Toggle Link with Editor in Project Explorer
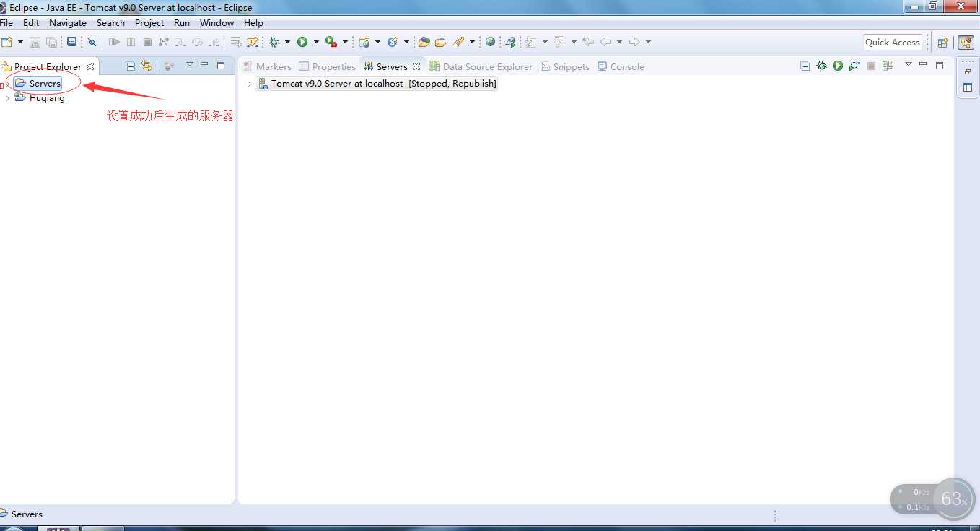 pyautogui.click(x=146, y=66)
